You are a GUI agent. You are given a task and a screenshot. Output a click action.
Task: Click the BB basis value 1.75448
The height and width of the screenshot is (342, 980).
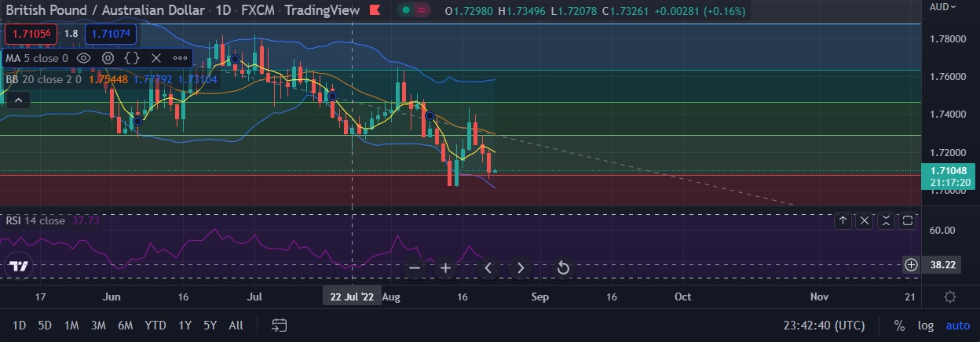pyautogui.click(x=109, y=79)
